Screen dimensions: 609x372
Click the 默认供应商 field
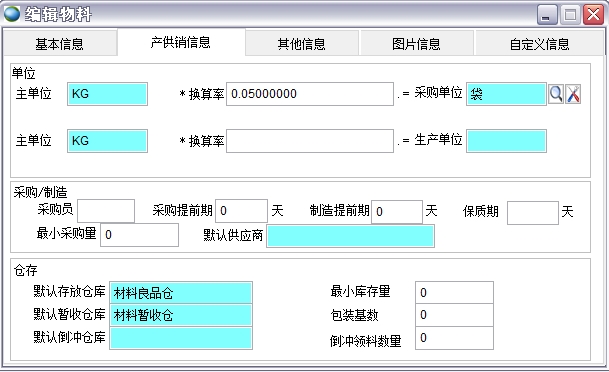(350, 236)
